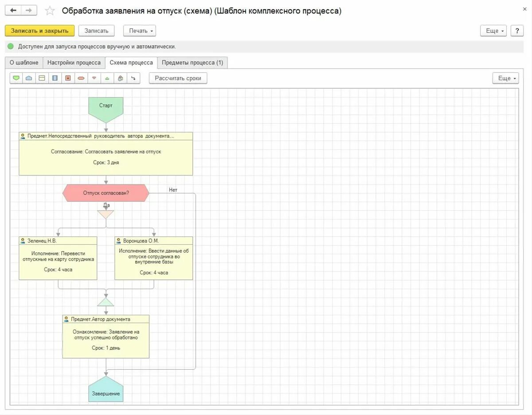Viewport: 532px width, 415px height.
Task: Click the Срок: 3 дня text
Action: click(x=106, y=163)
